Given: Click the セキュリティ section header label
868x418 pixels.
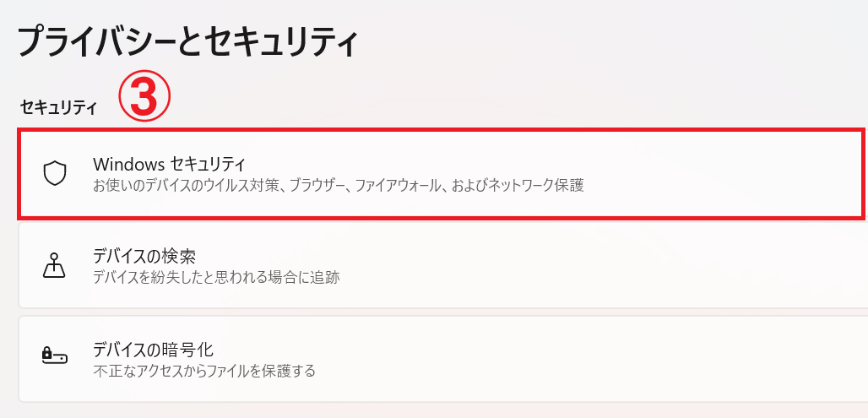Looking at the screenshot, I should 59,107.
